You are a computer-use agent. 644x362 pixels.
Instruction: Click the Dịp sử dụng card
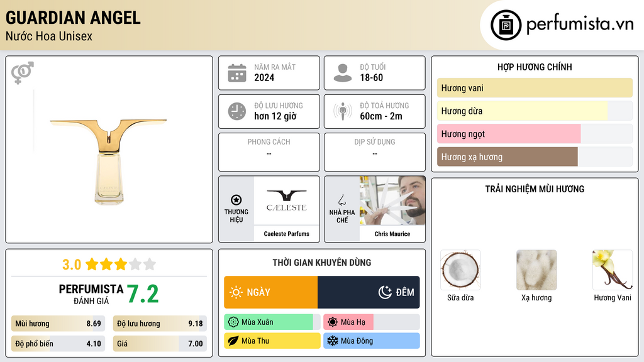375,152
